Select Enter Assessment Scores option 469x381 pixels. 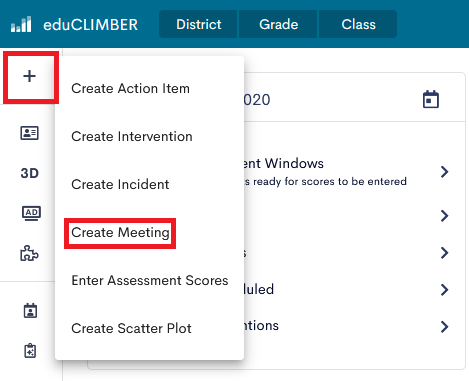coord(150,280)
